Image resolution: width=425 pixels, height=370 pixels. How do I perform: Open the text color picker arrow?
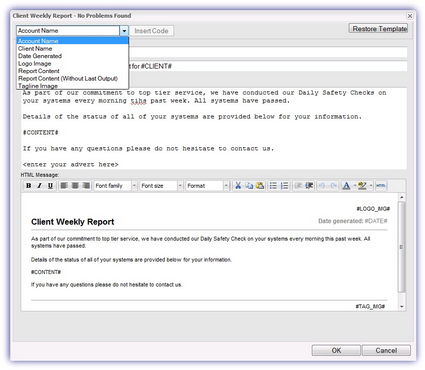355,186
